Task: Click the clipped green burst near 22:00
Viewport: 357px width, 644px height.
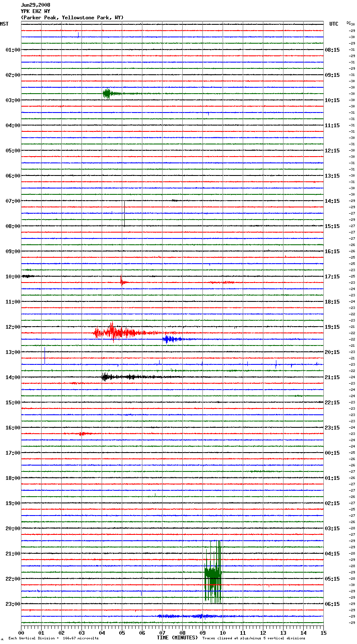Action: 213,572
